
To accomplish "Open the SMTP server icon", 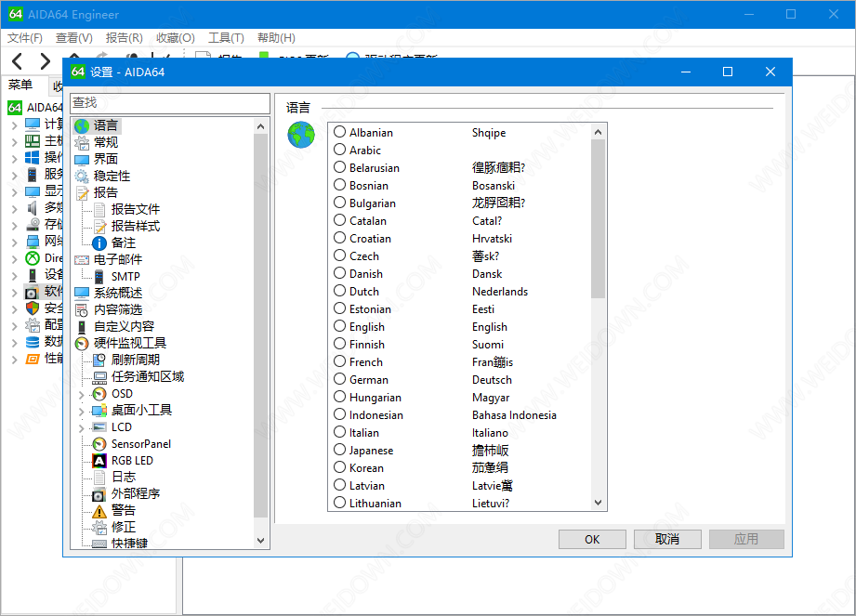I will coord(99,277).
